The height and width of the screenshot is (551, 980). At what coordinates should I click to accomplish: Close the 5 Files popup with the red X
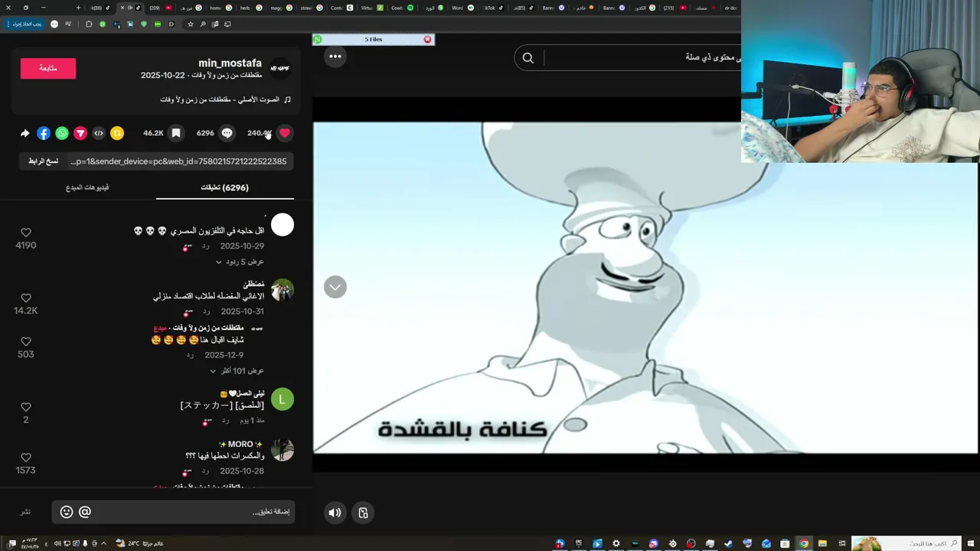[x=427, y=39]
